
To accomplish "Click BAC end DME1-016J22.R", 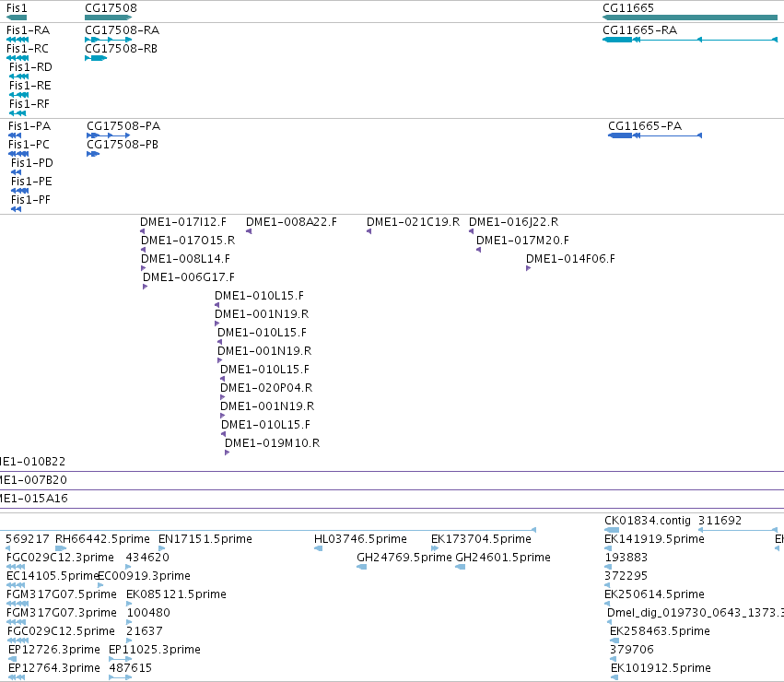I will 513,222.
